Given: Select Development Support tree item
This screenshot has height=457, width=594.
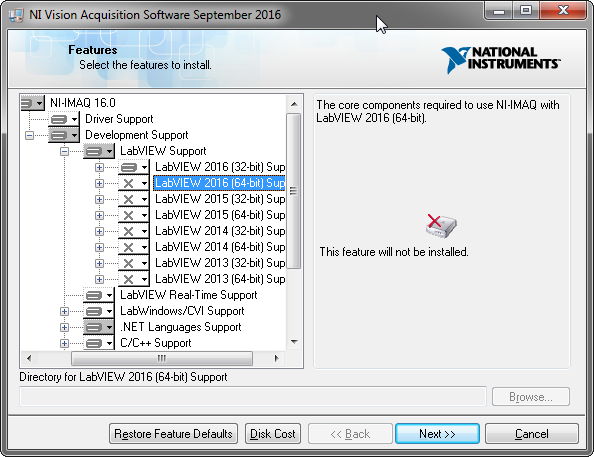Looking at the screenshot, I should 136,135.
